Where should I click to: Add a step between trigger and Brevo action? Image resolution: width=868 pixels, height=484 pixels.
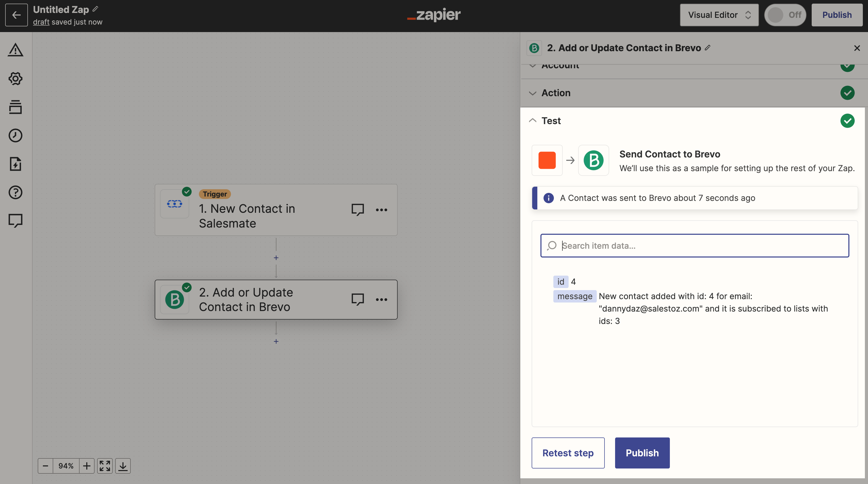[276, 258]
